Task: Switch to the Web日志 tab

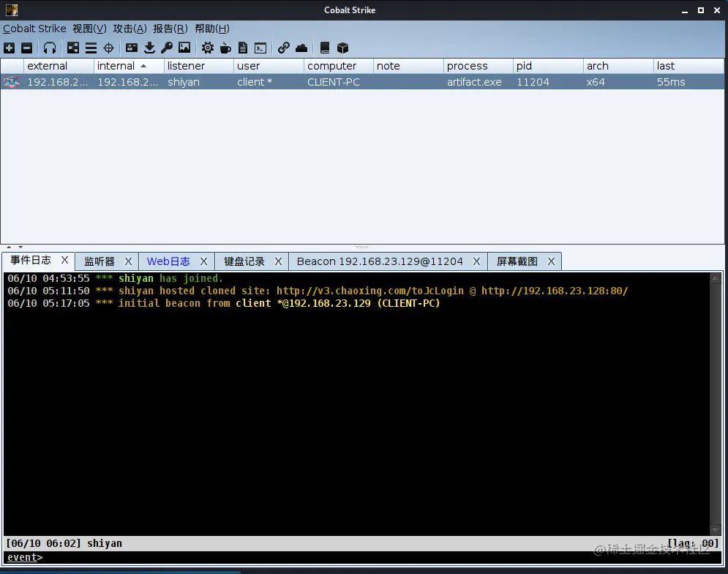Action: point(168,261)
